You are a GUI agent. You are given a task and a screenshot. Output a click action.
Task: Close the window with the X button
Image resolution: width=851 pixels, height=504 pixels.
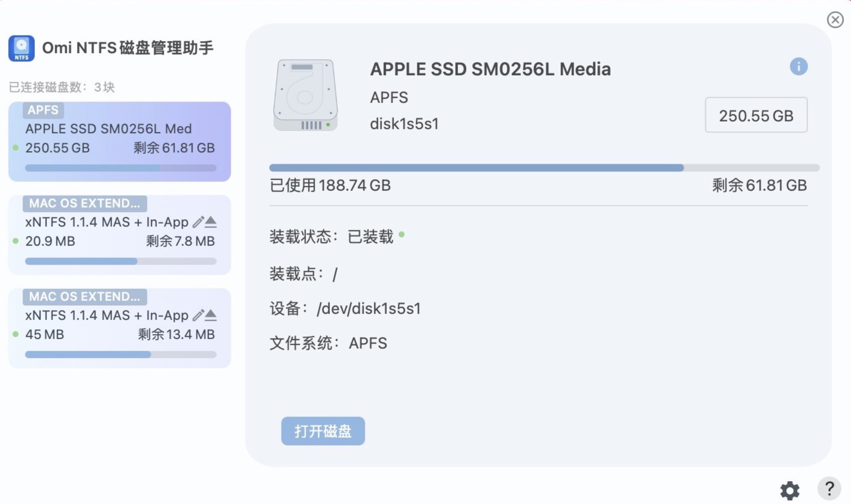coord(835,20)
